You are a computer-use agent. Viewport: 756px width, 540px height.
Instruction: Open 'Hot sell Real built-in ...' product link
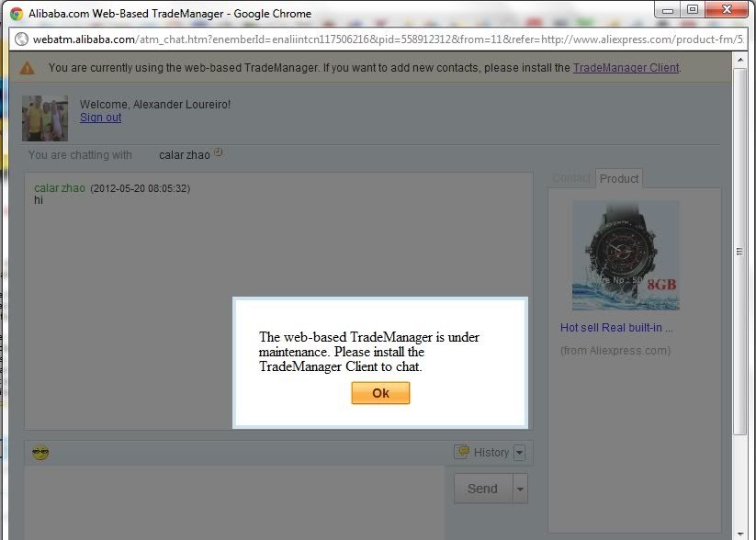616,328
